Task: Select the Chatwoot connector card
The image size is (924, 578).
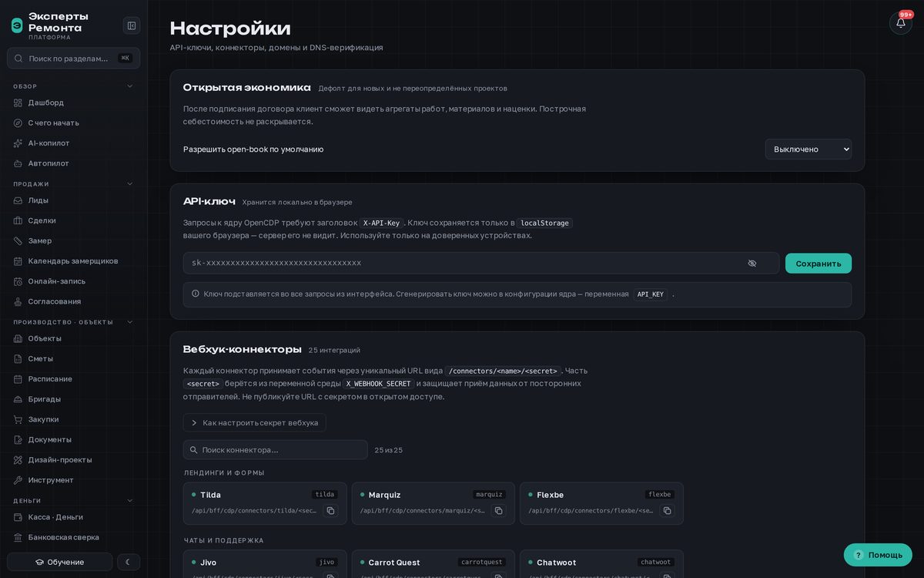Action: pos(601,564)
